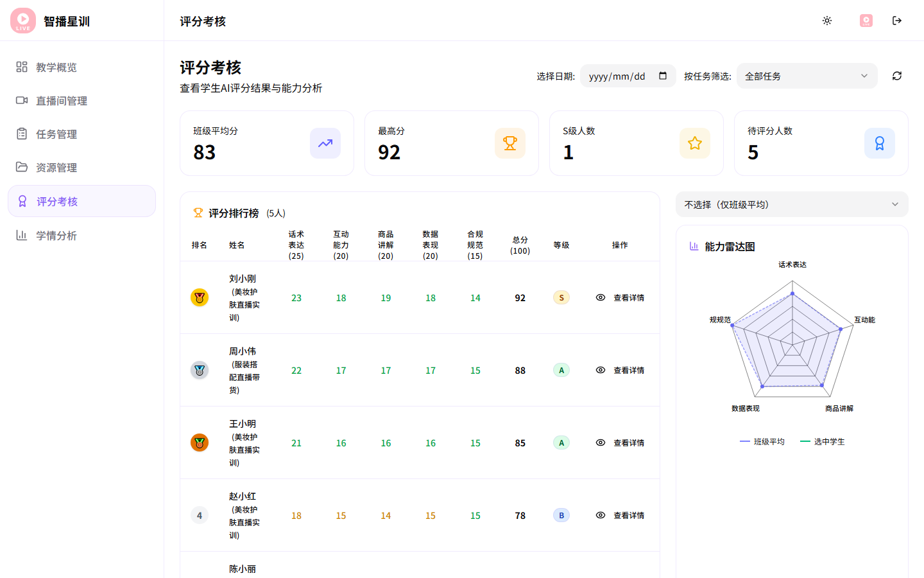Open the 全部任务 filter dropdown

(807, 76)
